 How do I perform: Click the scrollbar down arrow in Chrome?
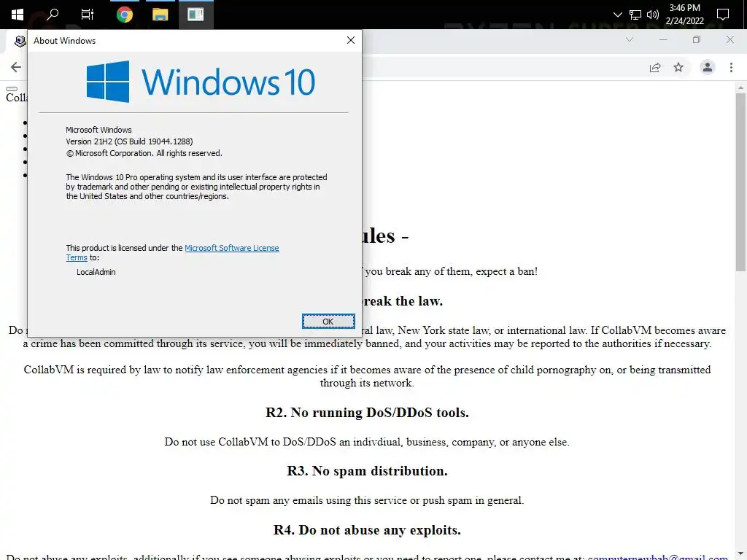point(740,555)
